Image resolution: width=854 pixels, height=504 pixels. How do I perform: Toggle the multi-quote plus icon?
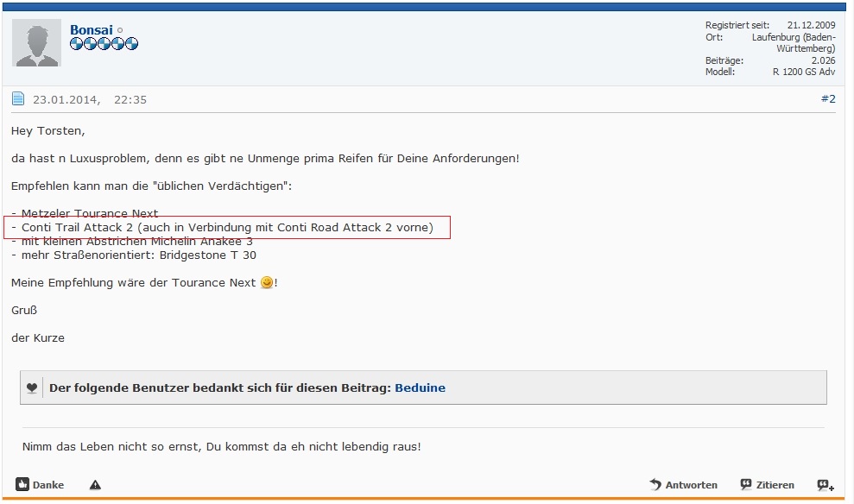[826, 485]
